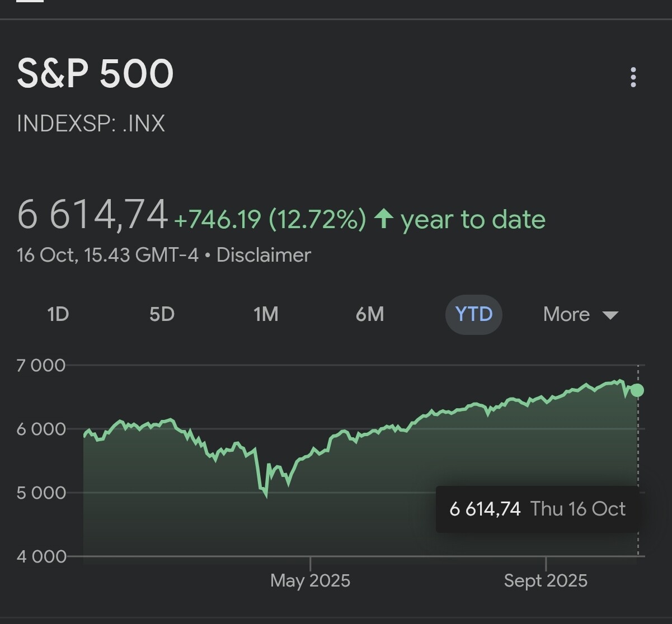The image size is (672, 624).
Task: Choose the 6M time range
Action: click(370, 314)
